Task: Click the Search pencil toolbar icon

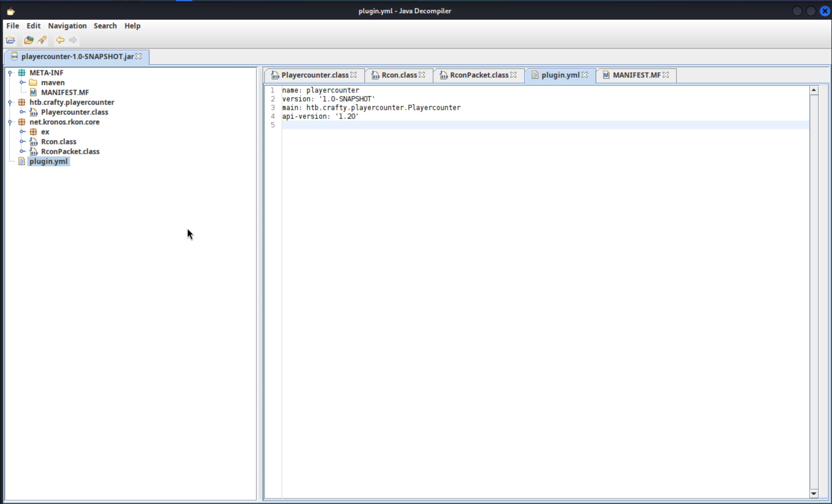Action: click(42, 40)
